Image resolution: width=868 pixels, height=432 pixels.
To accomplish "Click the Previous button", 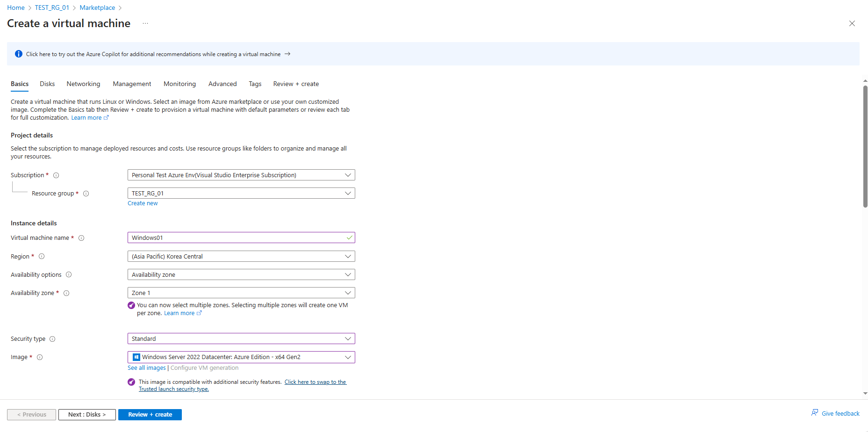I will pyautogui.click(x=31, y=415).
